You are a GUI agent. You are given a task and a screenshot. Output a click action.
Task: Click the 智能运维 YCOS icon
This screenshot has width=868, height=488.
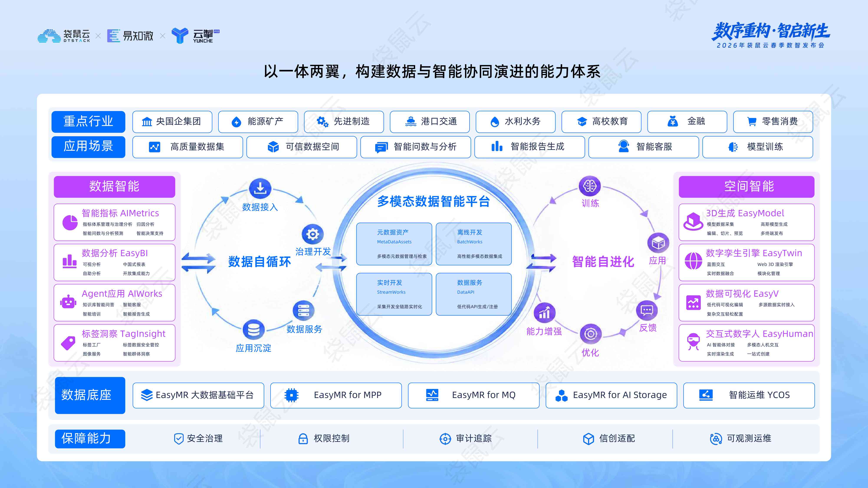(706, 395)
